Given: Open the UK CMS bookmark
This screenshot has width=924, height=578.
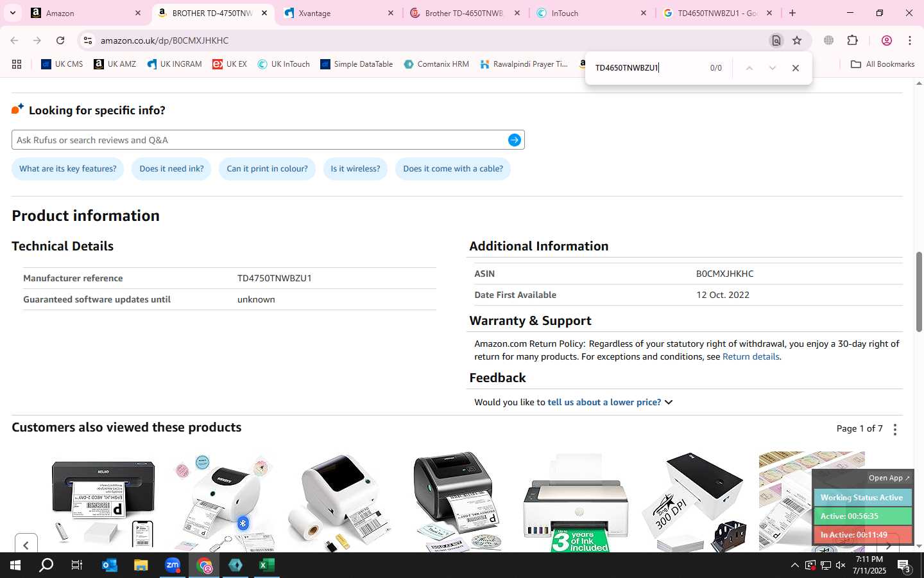Looking at the screenshot, I should [62, 64].
